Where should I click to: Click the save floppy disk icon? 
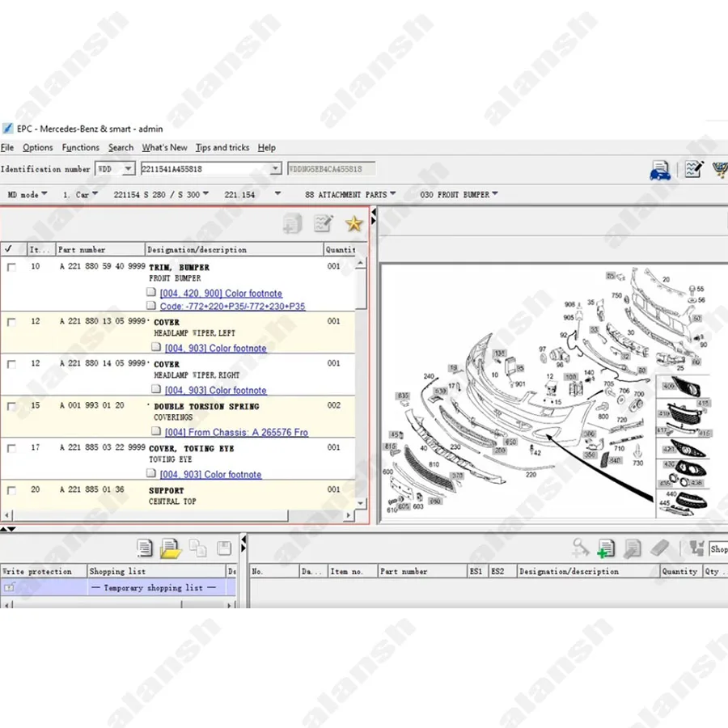224,548
